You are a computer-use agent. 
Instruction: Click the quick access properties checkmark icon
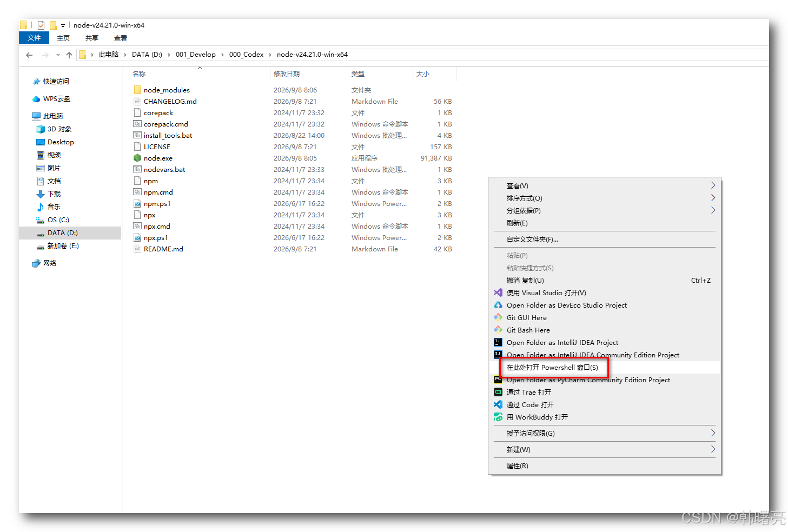click(41, 25)
